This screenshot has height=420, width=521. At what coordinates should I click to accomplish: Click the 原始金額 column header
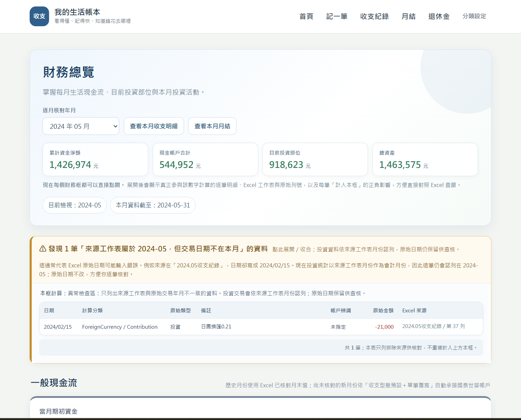pos(383,310)
